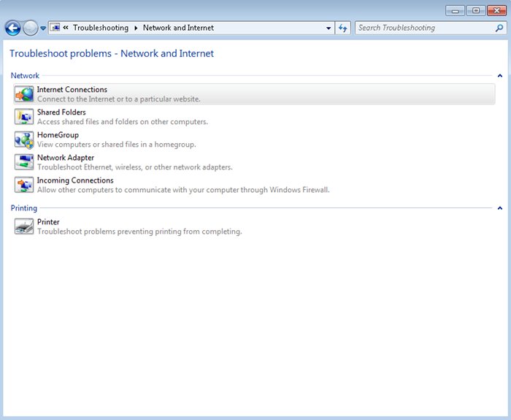Image resolution: width=511 pixels, height=420 pixels.
Task: Open the address bar history dropdown
Action: click(x=328, y=28)
